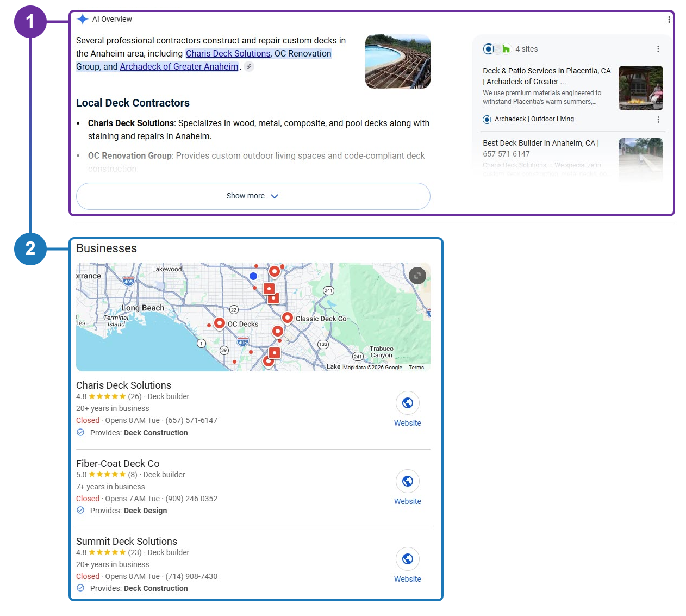This screenshot has width=686, height=616.
Task: Open the Archadeck of Greater Anaheim link
Action: [x=179, y=66]
